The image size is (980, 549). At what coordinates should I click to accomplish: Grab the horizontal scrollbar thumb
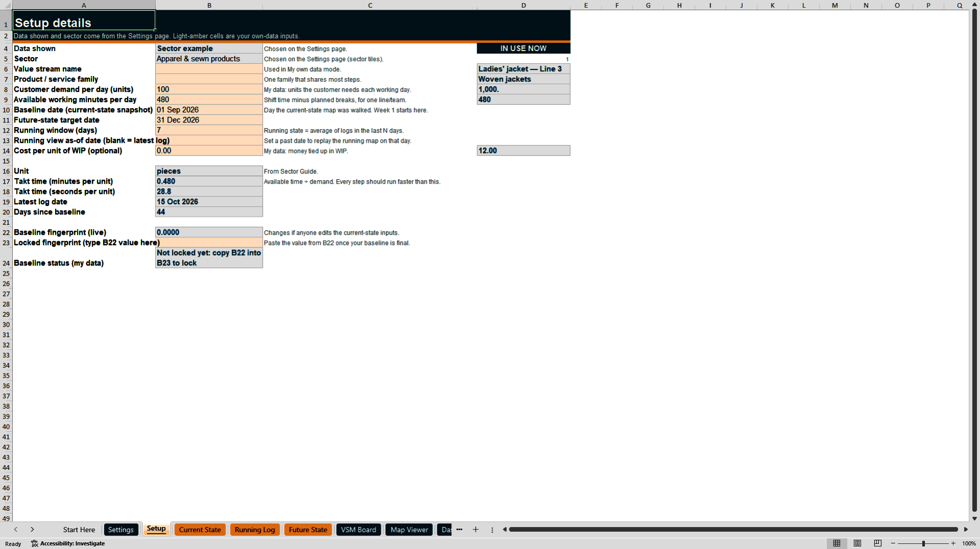[733, 530]
